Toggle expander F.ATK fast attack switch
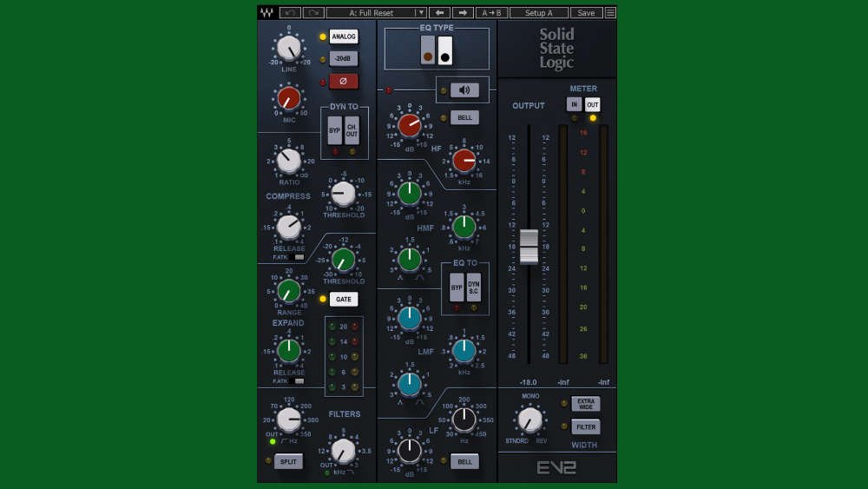Screen dimensions: 868x489 tap(296, 381)
